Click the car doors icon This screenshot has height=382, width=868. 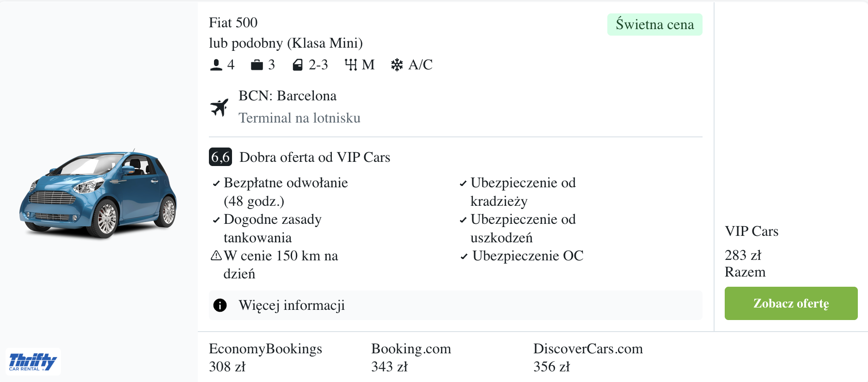(x=298, y=65)
